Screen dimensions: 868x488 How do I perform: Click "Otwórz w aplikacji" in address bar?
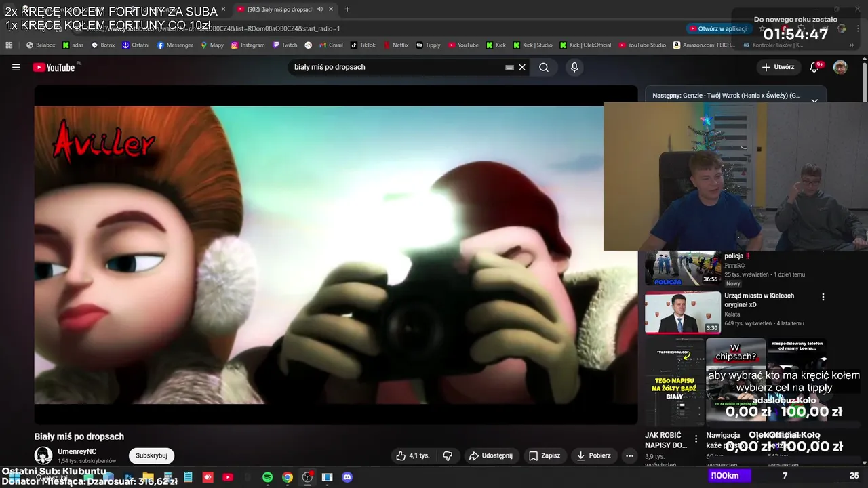(x=718, y=28)
